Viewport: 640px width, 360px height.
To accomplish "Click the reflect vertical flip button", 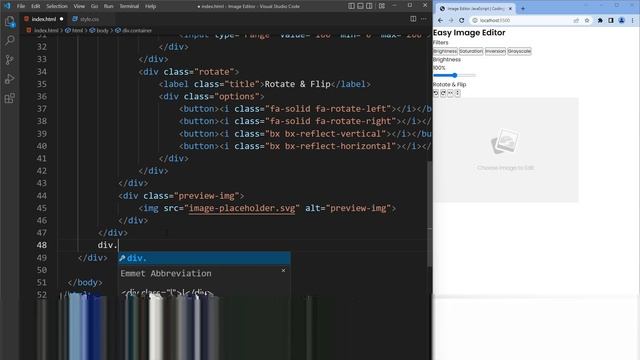I will (451, 93).
